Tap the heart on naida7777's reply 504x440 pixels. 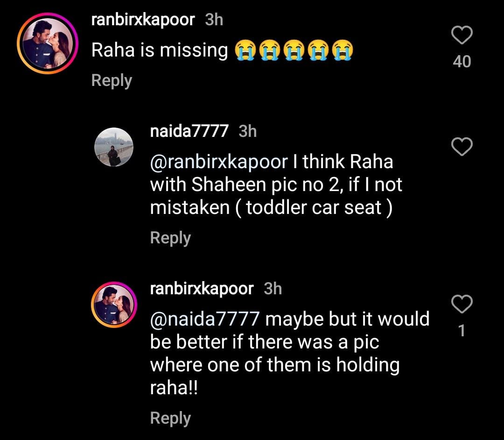coord(462,147)
